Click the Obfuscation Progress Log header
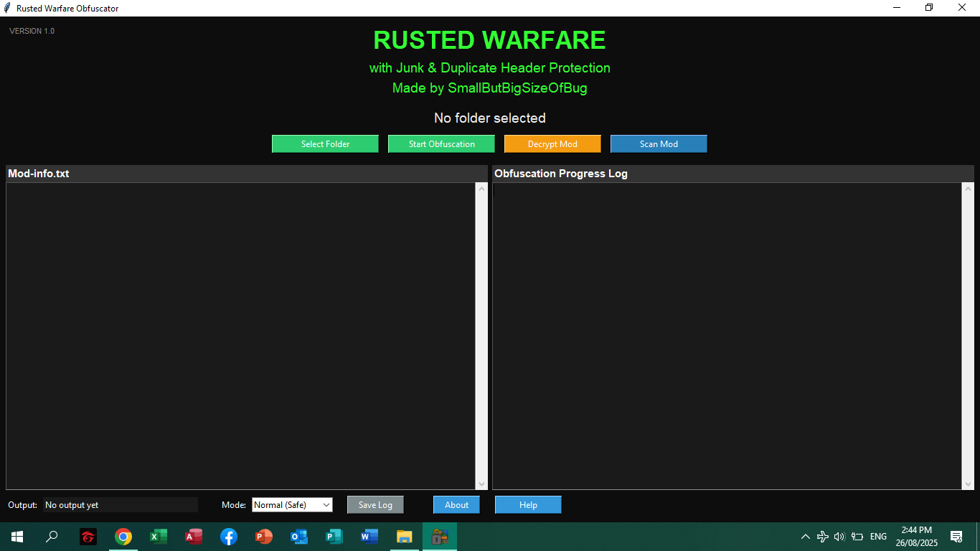The image size is (980, 551). (x=732, y=174)
